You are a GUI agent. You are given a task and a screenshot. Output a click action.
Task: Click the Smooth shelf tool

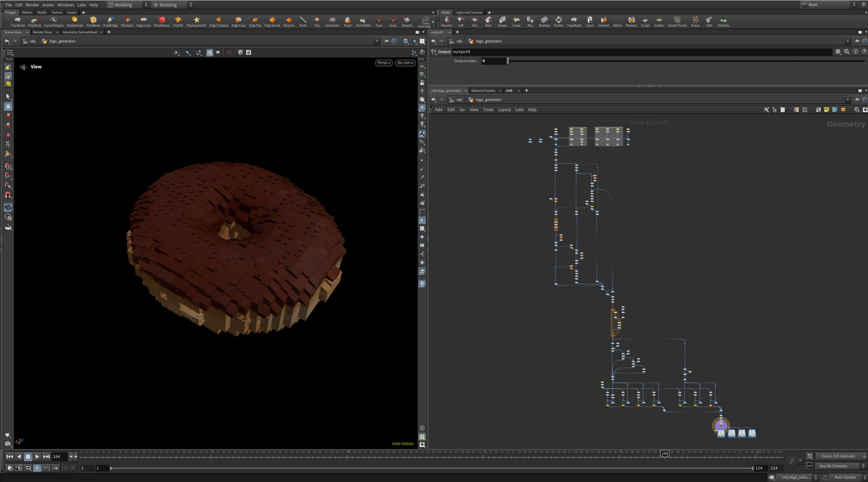point(407,22)
